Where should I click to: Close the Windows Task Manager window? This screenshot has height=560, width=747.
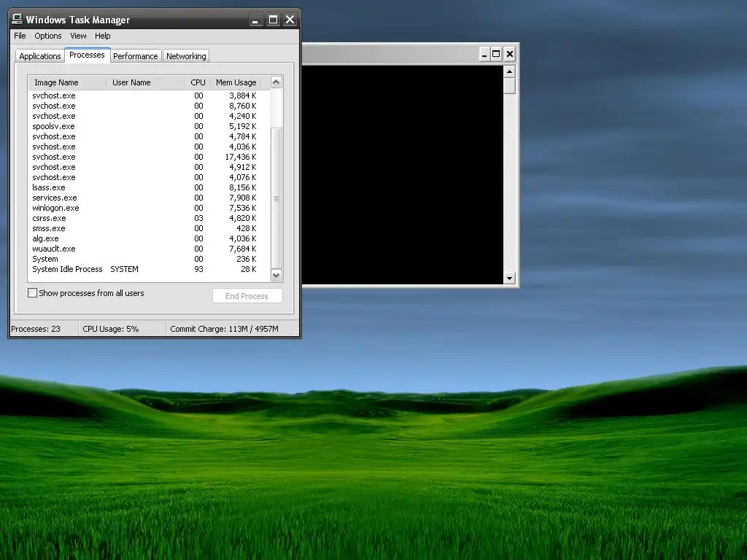[290, 20]
